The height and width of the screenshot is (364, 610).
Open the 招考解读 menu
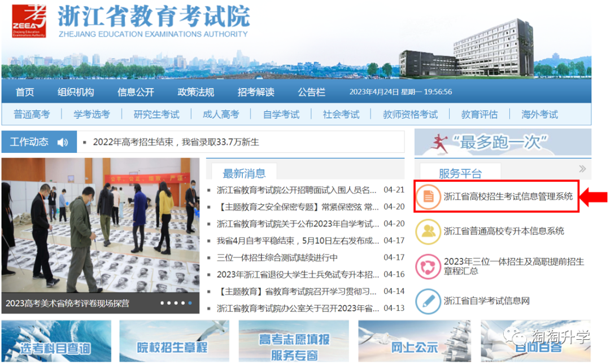pyautogui.click(x=256, y=92)
